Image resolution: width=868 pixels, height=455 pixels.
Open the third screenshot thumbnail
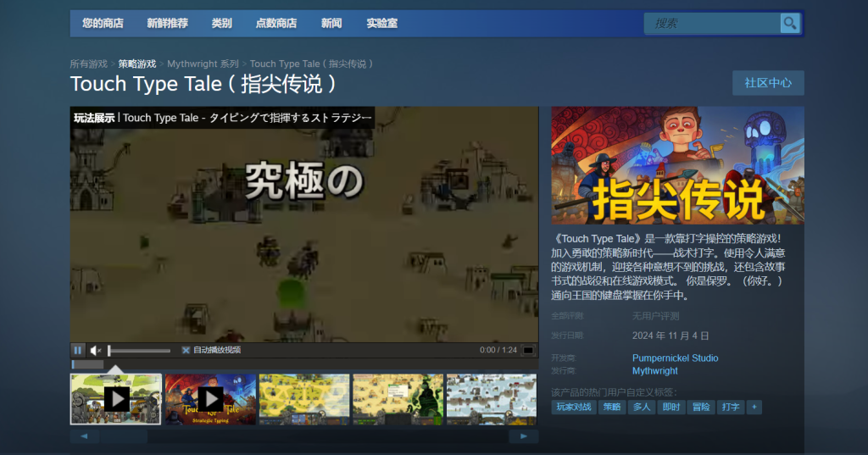304,399
